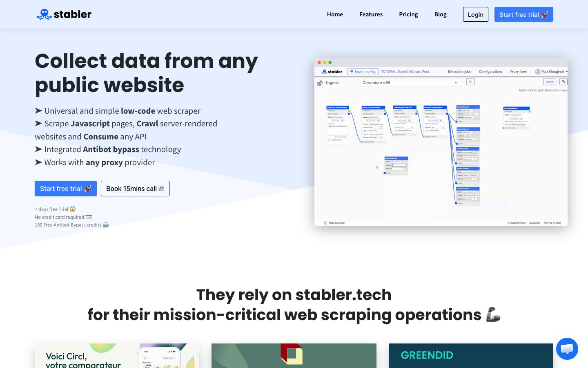The height and width of the screenshot is (368, 588).
Task: Open Extraction jobs in the demo app
Action: 459,72
